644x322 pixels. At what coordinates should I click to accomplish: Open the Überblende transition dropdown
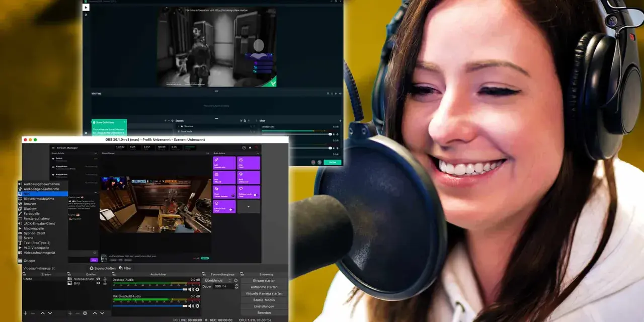click(218, 280)
